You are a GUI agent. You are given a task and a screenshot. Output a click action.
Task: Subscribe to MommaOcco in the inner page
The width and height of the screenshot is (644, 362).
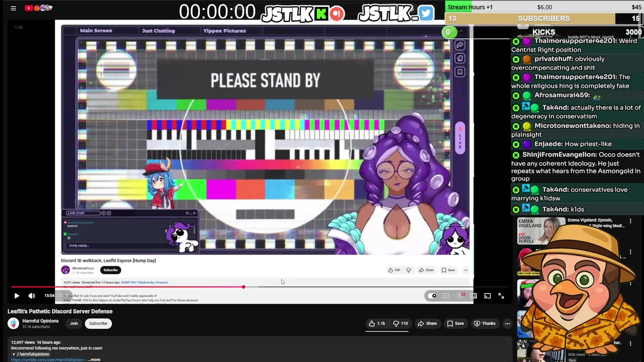point(110,270)
